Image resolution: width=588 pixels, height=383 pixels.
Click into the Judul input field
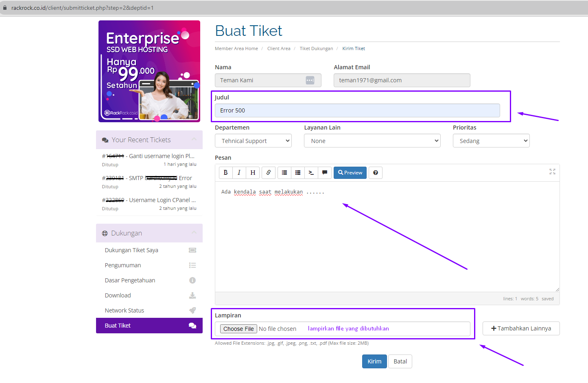(x=357, y=110)
